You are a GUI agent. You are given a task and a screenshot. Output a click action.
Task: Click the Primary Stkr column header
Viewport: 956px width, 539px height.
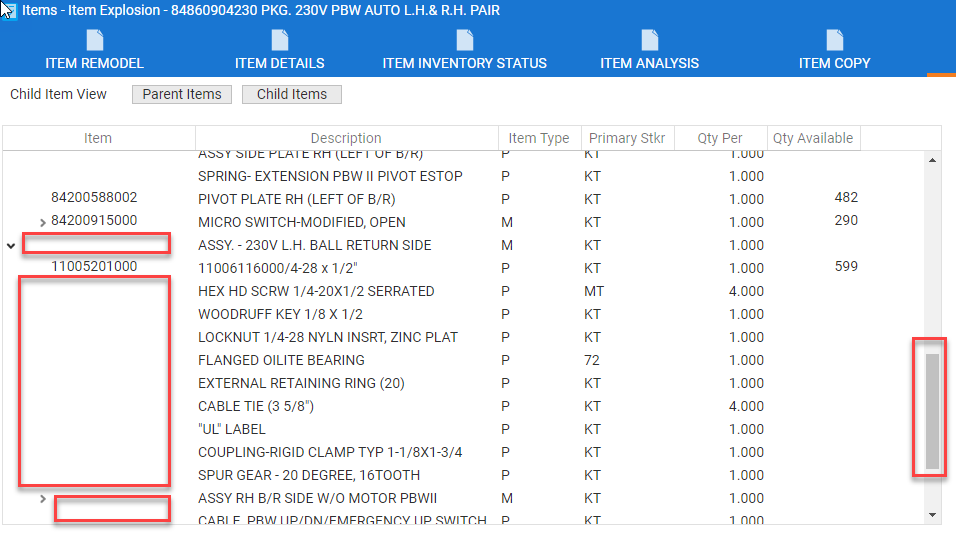pos(627,138)
